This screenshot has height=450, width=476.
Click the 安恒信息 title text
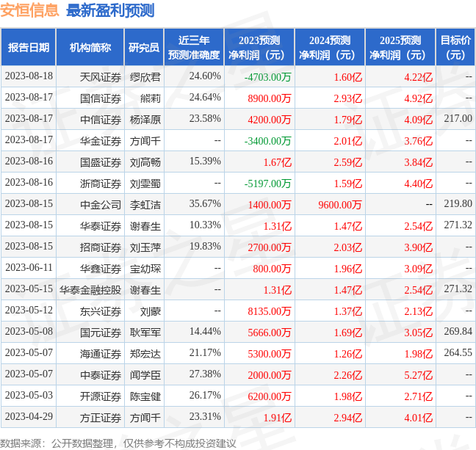click(29, 10)
